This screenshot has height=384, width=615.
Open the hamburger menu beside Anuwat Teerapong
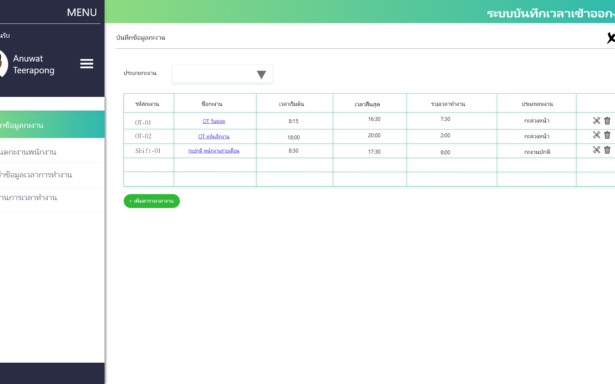(x=87, y=64)
